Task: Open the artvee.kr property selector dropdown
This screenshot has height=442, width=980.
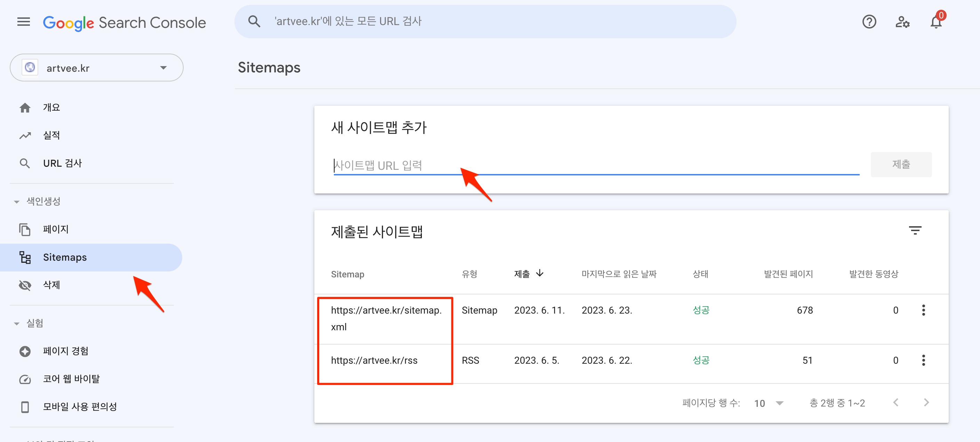Action: point(97,68)
